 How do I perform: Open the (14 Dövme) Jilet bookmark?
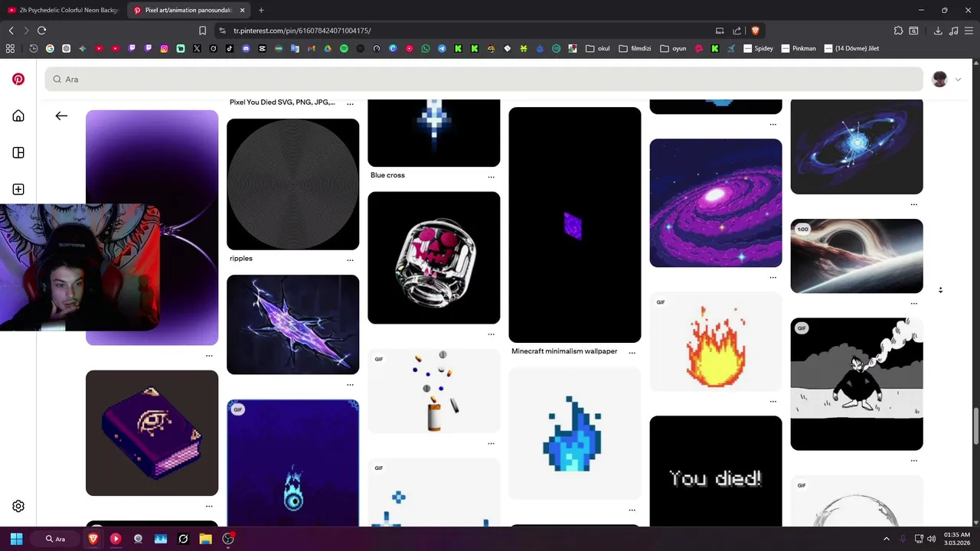[x=851, y=48]
